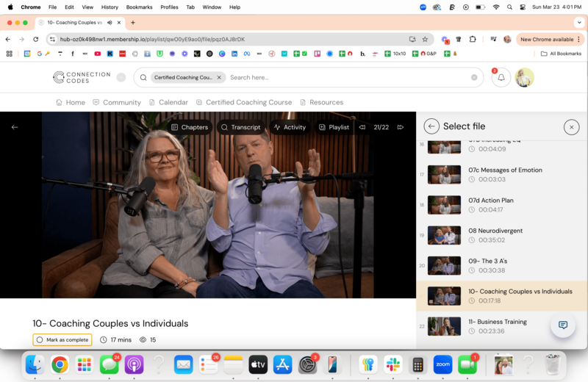Image resolution: width=588 pixels, height=382 pixels.
Task: Select 11- Business Training video
Action: (502, 326)
